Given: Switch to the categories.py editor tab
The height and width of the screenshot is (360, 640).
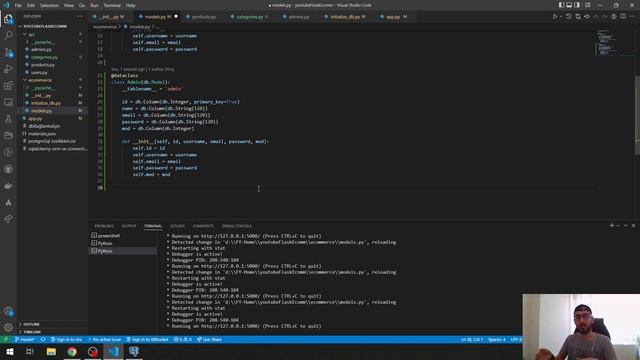Looking at the screenshot, I should click(249, 17).
